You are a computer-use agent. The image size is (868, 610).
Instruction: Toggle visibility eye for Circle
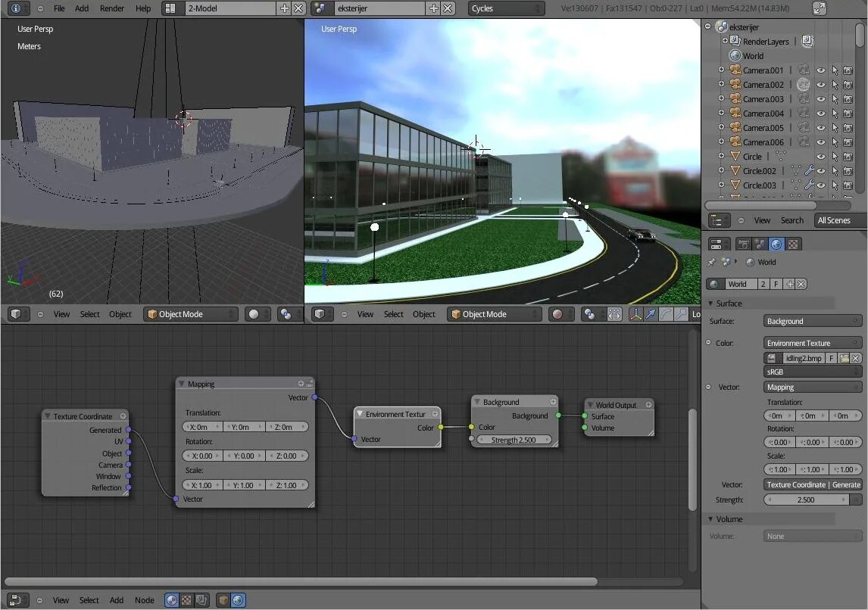click(821, 157)
